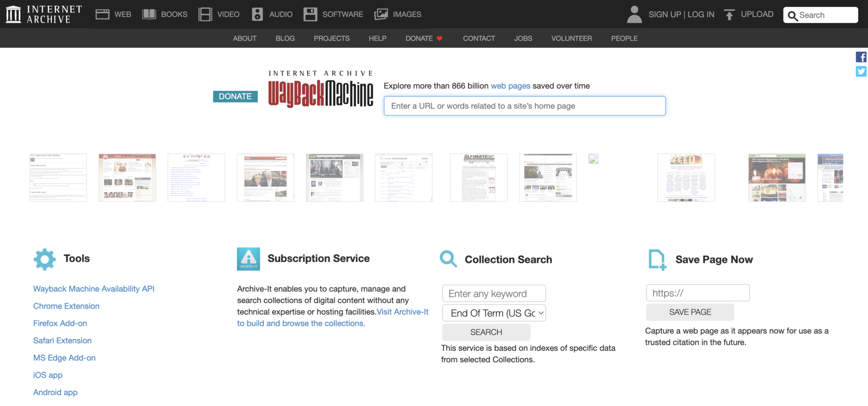Screen dimensions: 868x406
Task: Open the Books menu in top navigation
Action: coord(165,14)
